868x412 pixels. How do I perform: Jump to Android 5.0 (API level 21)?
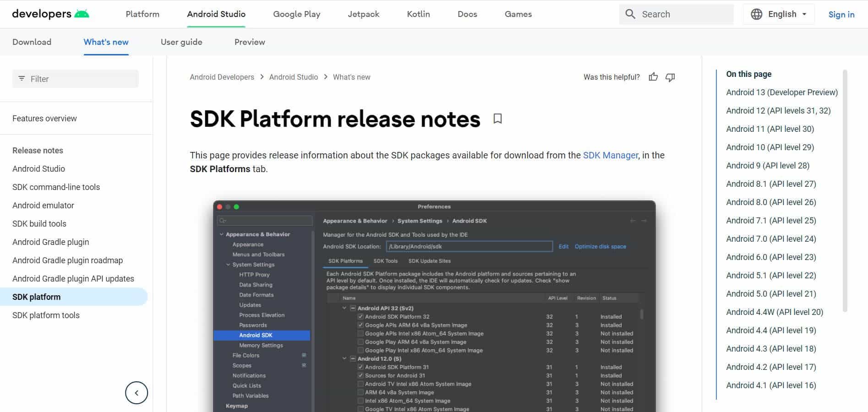coord(771,293)
